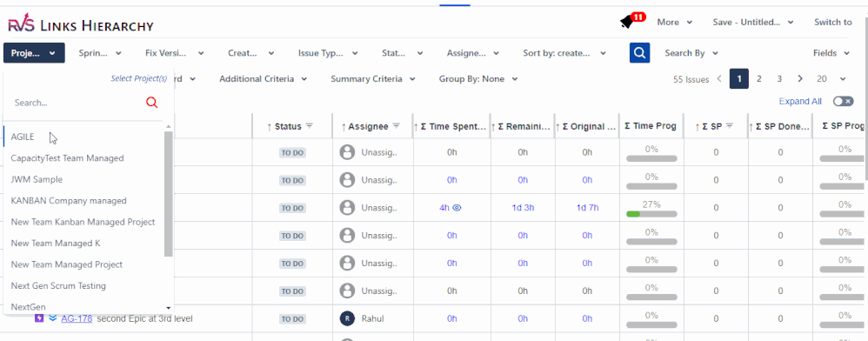Open the Sort by created dropdown

click(564, 53)
